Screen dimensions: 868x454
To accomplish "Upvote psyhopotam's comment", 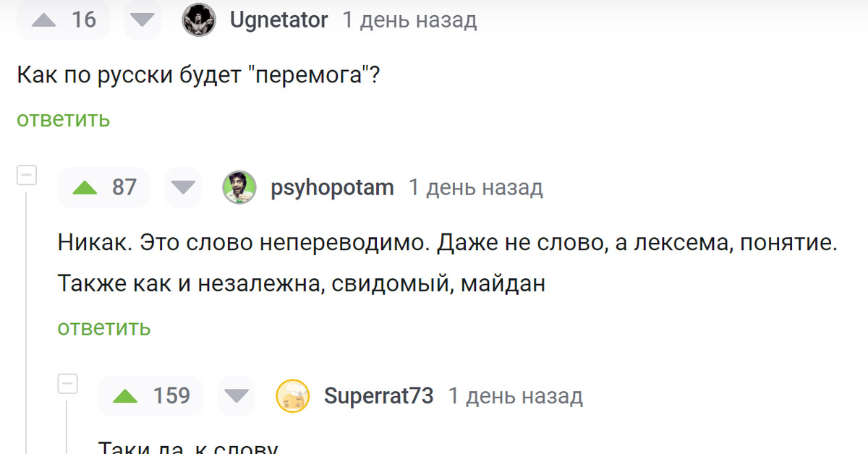I will coord(85,188).
